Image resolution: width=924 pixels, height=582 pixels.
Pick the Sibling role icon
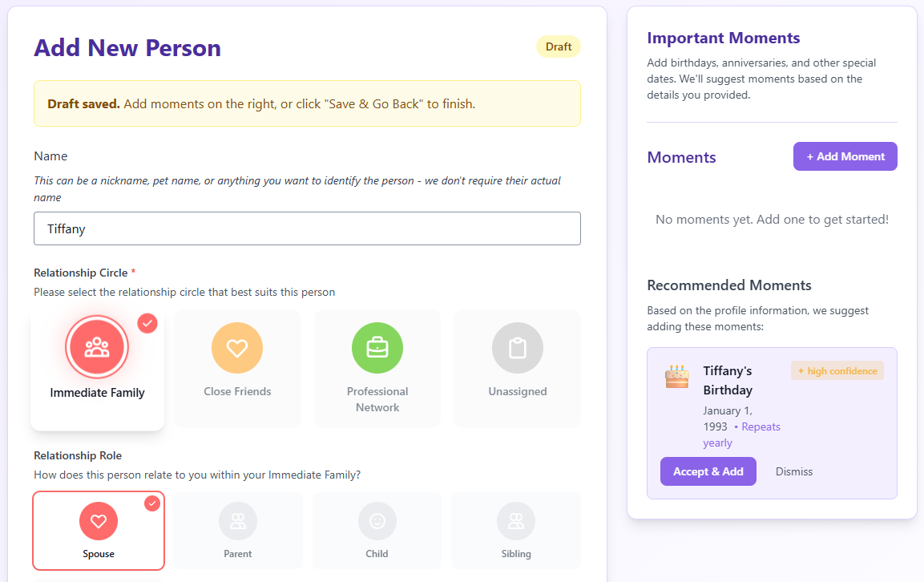[516, 521]
